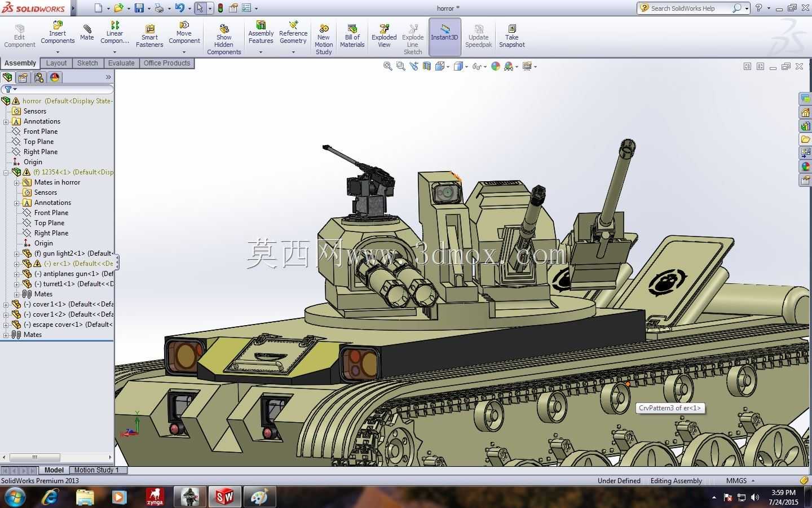
Task: Toggle the Select arrow tool
Action: coord(200,8)
